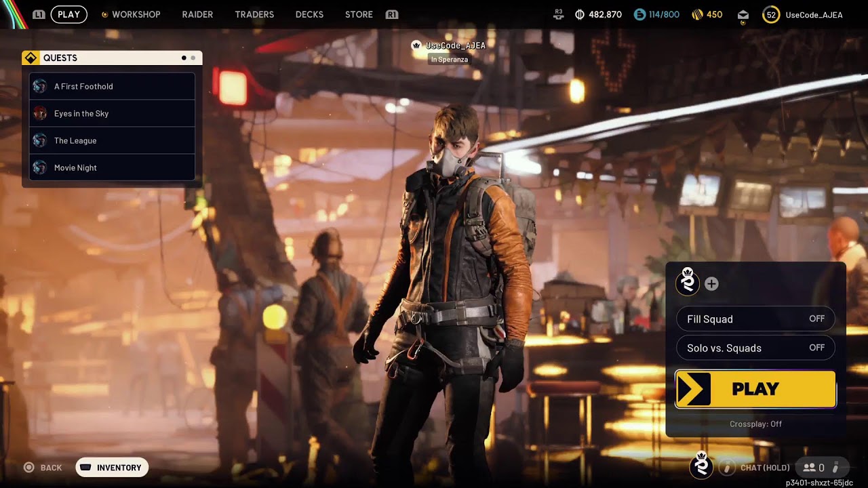Open the quest The League

[x=112, y=140]
